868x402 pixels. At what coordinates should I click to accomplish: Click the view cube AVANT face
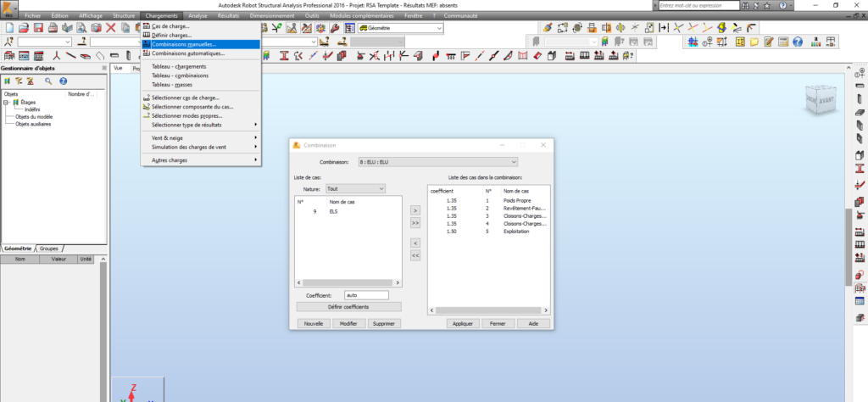pos(827,101)
